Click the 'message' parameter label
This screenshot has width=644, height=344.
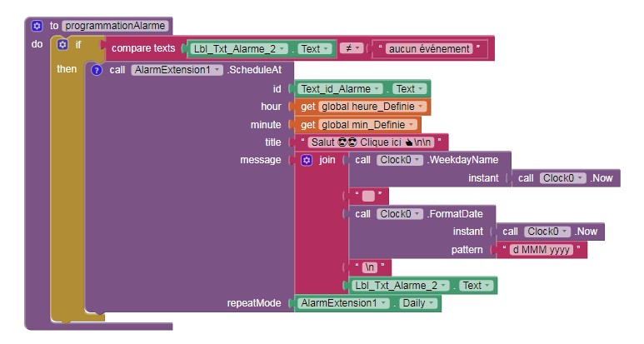pos(261,160)
